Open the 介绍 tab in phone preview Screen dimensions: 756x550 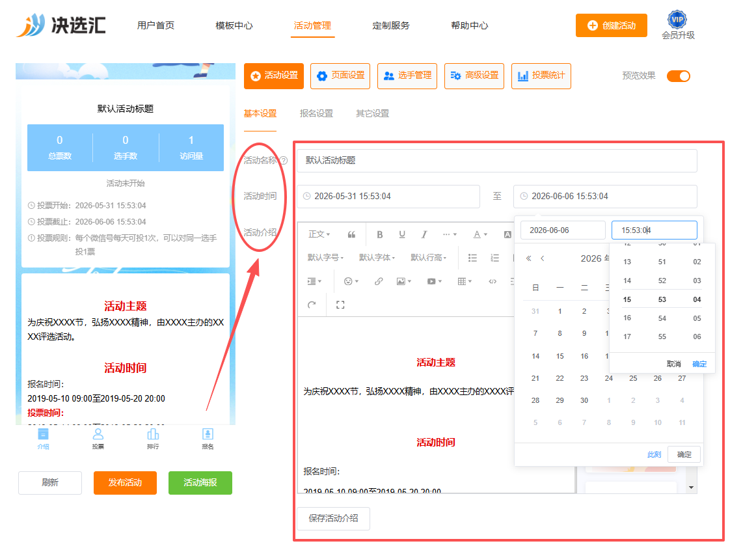click(44, 439)
